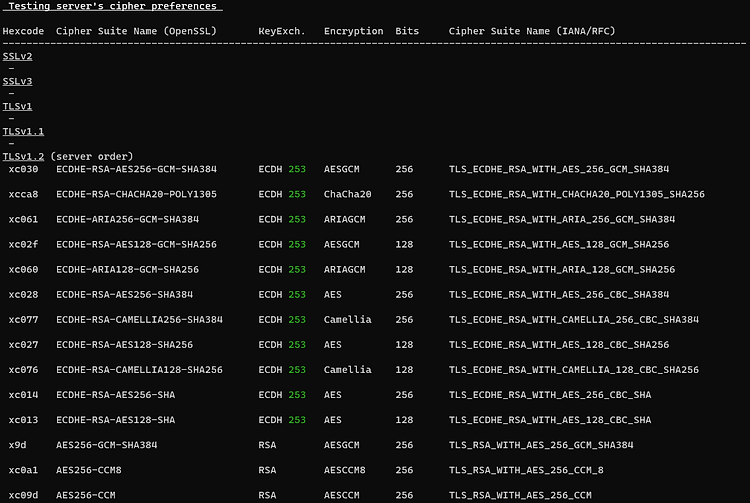Select hexcode "xc061"

click(23, 219)
